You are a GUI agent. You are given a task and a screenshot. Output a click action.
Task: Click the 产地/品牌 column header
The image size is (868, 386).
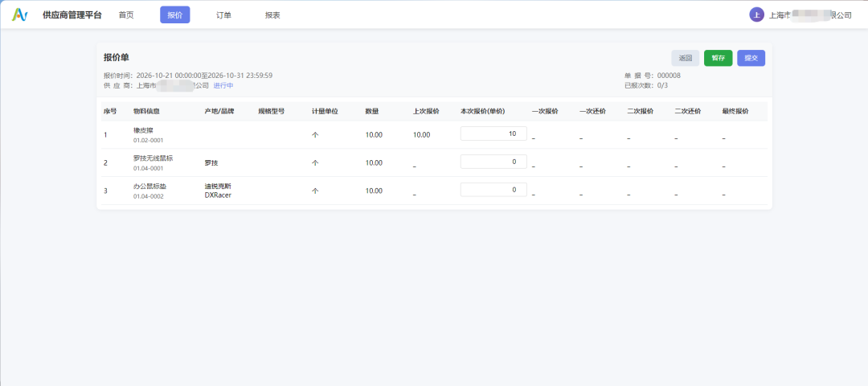[219, 111]
